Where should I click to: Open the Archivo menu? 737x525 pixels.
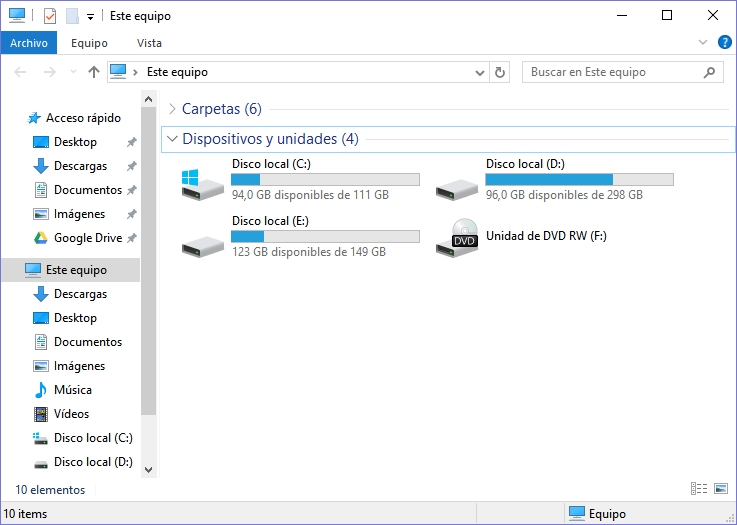[29, 43]
